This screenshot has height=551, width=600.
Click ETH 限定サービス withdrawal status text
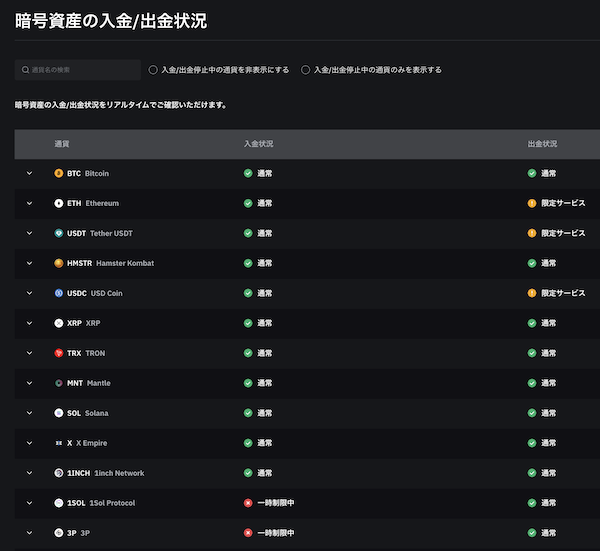pyautogui.click(x=563, y=203)
